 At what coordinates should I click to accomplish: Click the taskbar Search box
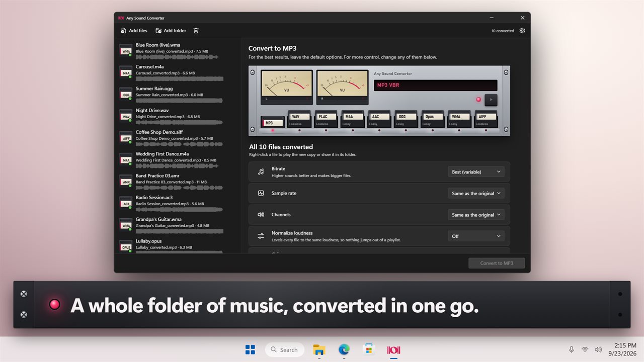click(x=285, y=350)
